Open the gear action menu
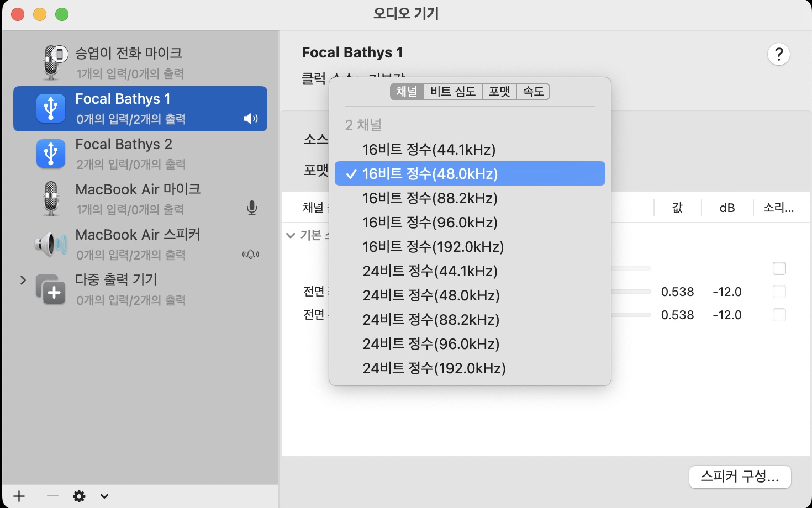The image size is (812, 508). coord(80,496)
